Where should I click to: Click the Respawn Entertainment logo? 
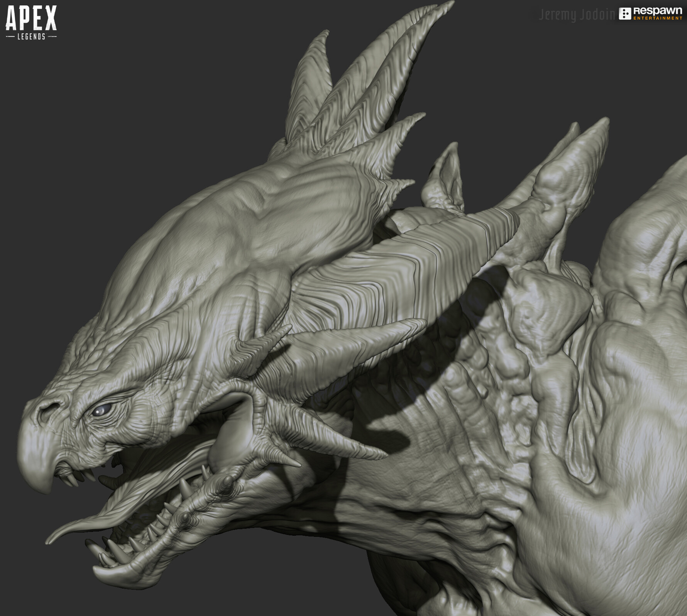[651, 14]
